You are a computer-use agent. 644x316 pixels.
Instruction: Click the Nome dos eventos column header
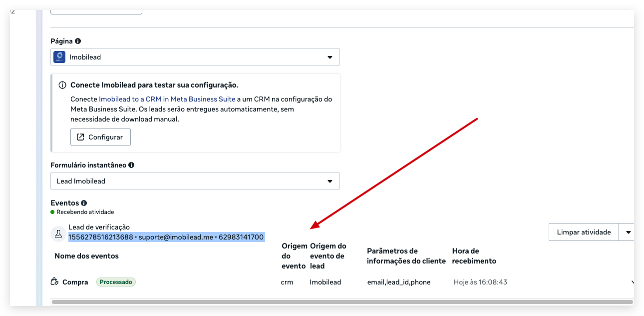[x=87, y=256]
